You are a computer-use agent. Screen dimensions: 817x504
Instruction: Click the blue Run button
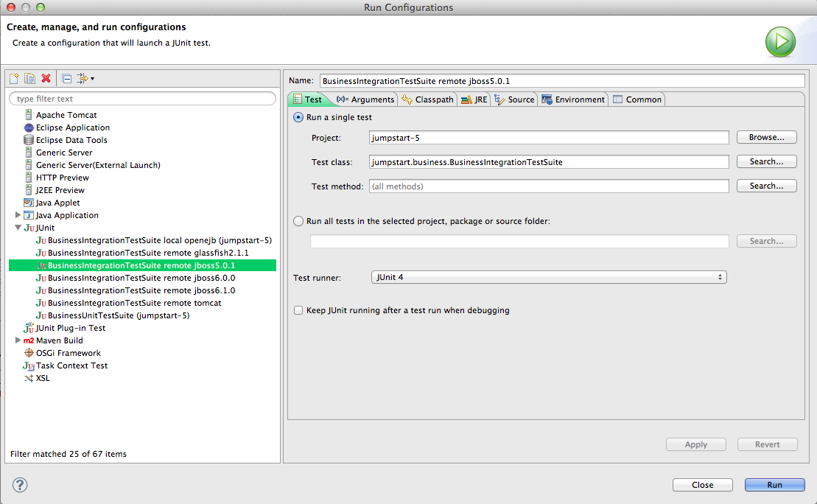(775, 485)
